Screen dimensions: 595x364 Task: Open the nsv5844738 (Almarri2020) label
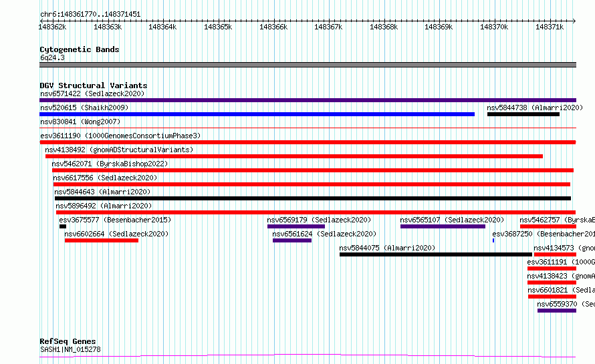(x=535, y=108)
